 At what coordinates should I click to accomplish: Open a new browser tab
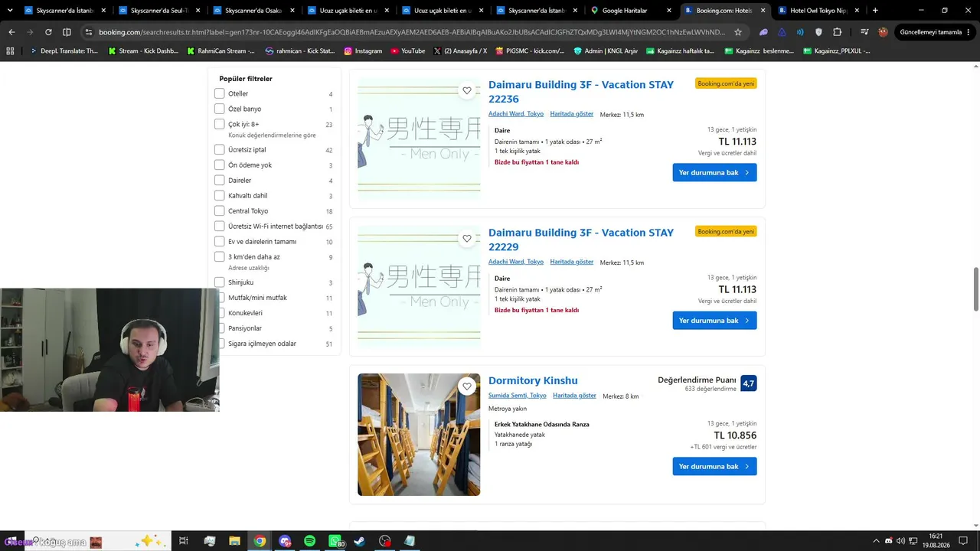875,11
